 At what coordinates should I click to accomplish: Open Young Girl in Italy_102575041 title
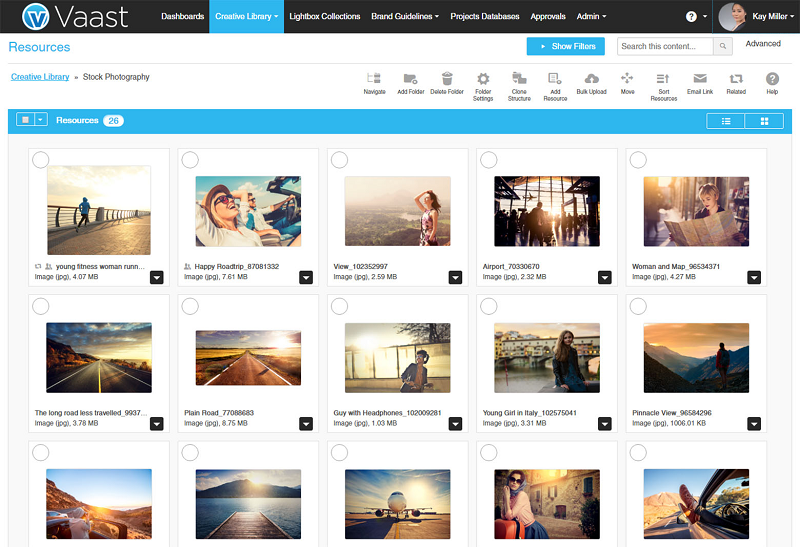pos(530,413)
